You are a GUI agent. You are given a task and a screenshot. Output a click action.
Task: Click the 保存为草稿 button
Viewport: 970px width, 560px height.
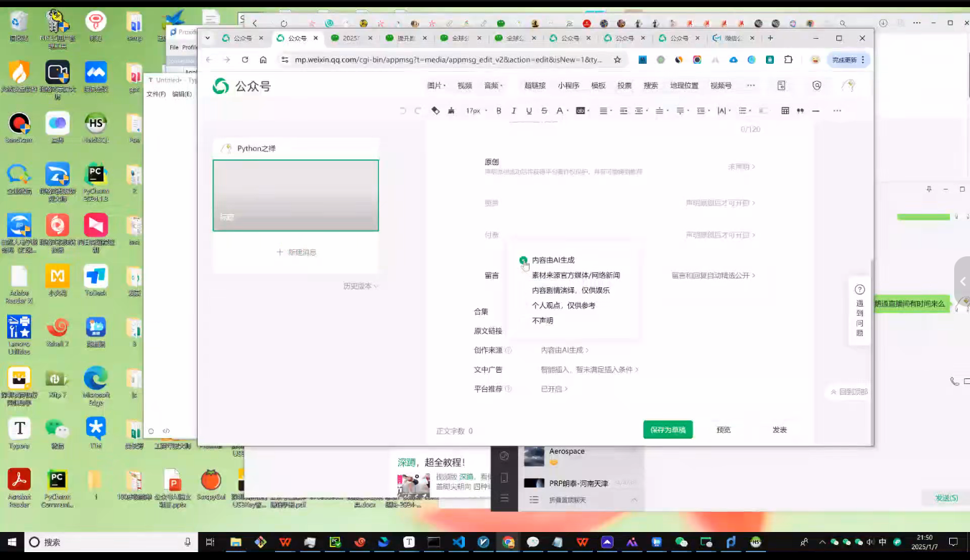tap(667, 429)
